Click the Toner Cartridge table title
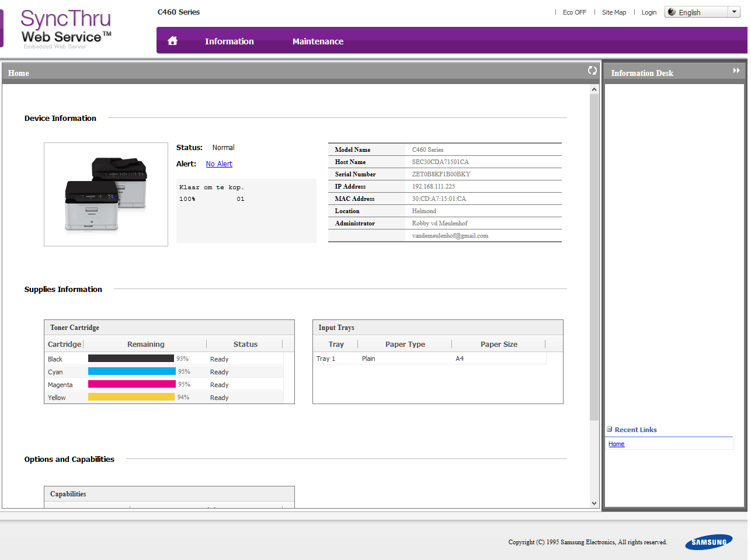Viewport: 751px width, 560px height. (75, 328)
